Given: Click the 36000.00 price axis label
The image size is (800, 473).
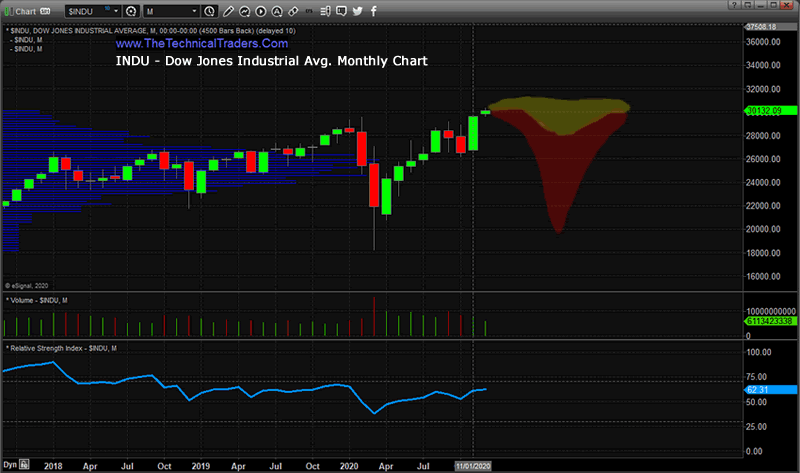Looking at the screenshot, I should click(763, 42).
